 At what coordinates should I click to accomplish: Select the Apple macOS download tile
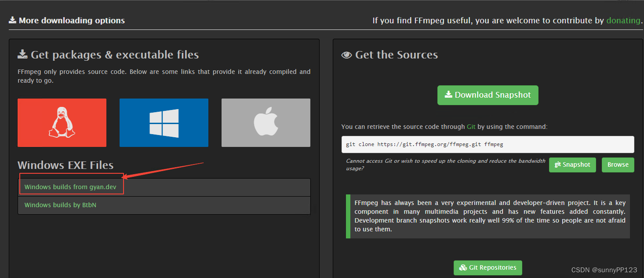pyautogui.click(x=266, y=123)
